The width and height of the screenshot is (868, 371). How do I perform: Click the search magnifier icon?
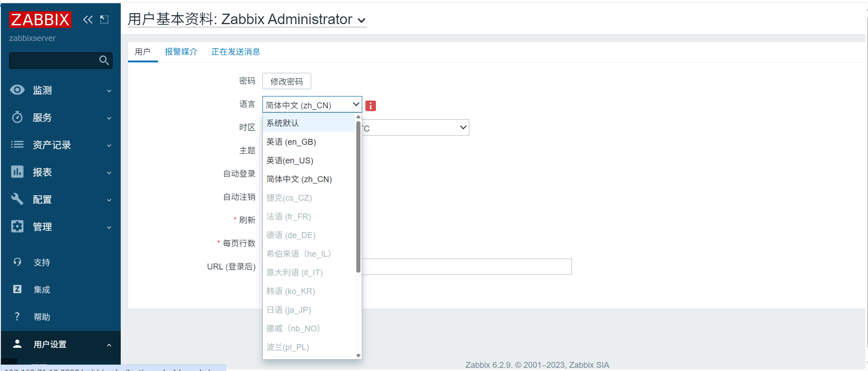(104, 60)
